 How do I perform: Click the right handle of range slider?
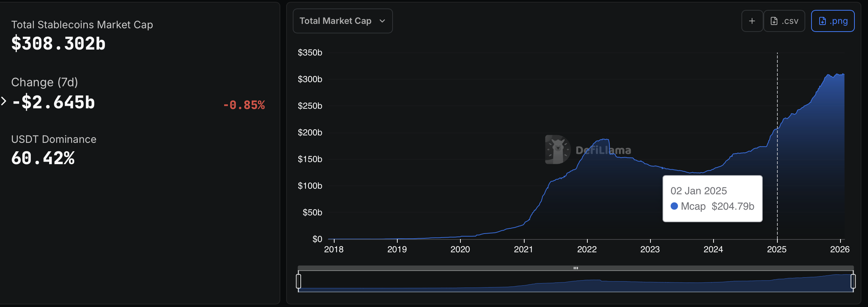click(853, 281)
